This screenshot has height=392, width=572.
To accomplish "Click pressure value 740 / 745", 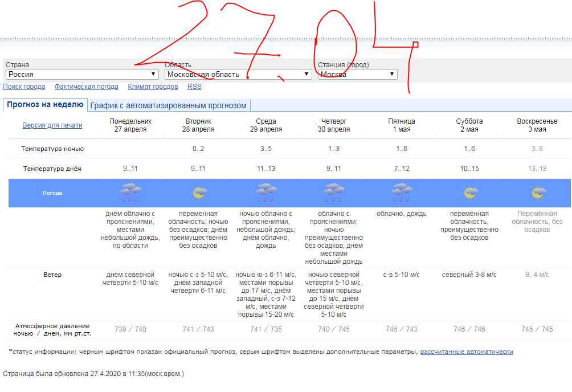I will point(334,329).
